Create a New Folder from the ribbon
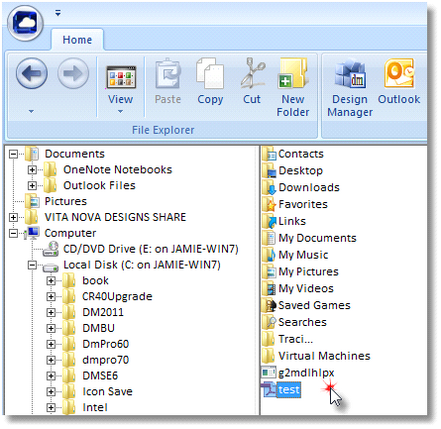Image resolution: width=441 pixels, height=429 pixels. pyautogui.click(x=293, y=87)
